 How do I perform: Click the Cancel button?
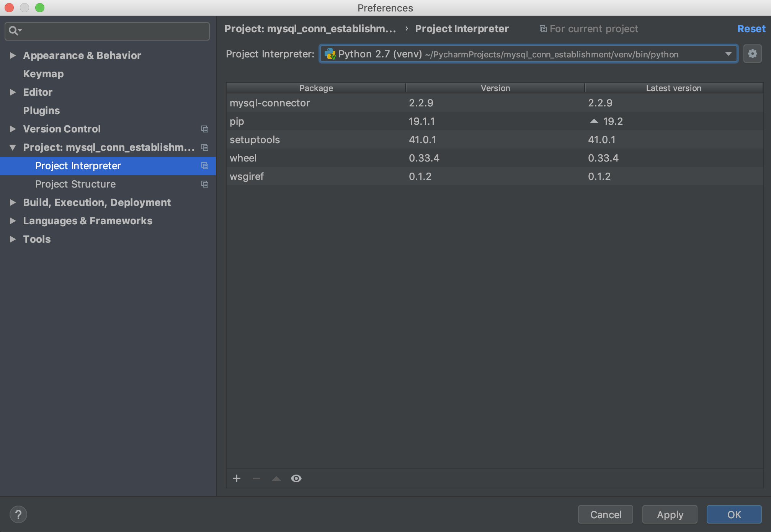[605, 514]
